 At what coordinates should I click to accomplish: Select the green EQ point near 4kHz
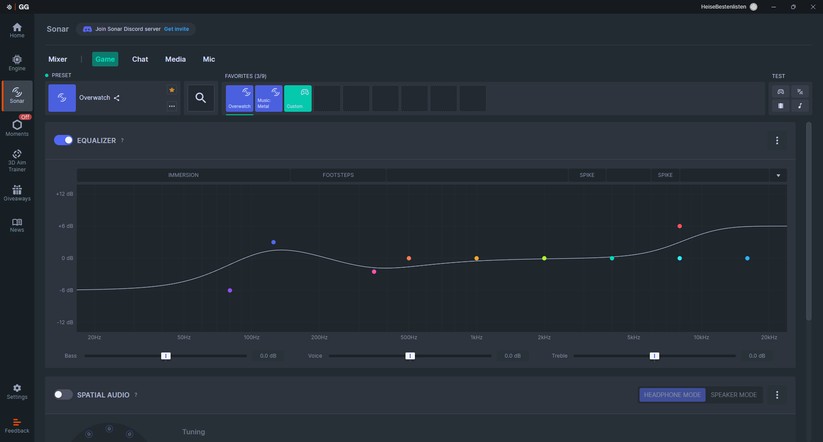point(612,258)
